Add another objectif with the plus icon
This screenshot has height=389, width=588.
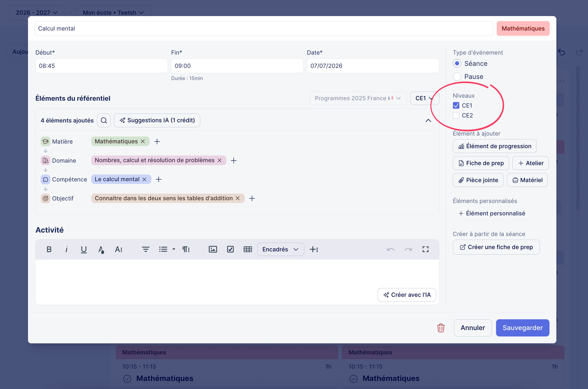(x=252, y=198)
